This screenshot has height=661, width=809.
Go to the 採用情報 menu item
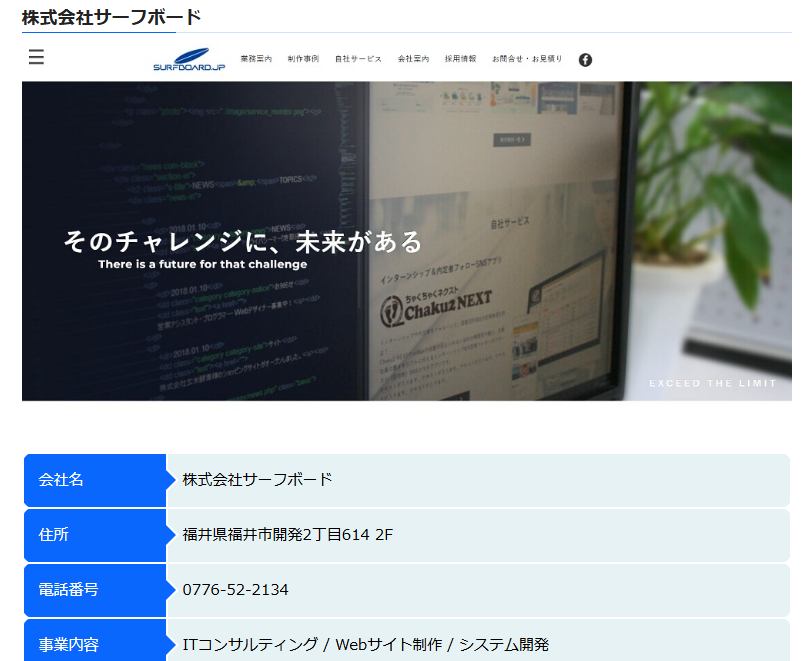click(x=461, y=59)
